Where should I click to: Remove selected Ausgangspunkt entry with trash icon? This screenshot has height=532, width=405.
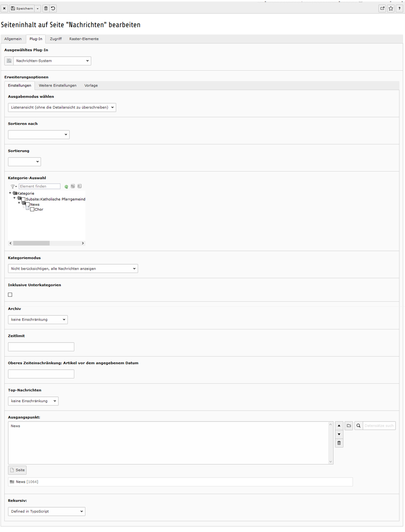coord(339,443)
